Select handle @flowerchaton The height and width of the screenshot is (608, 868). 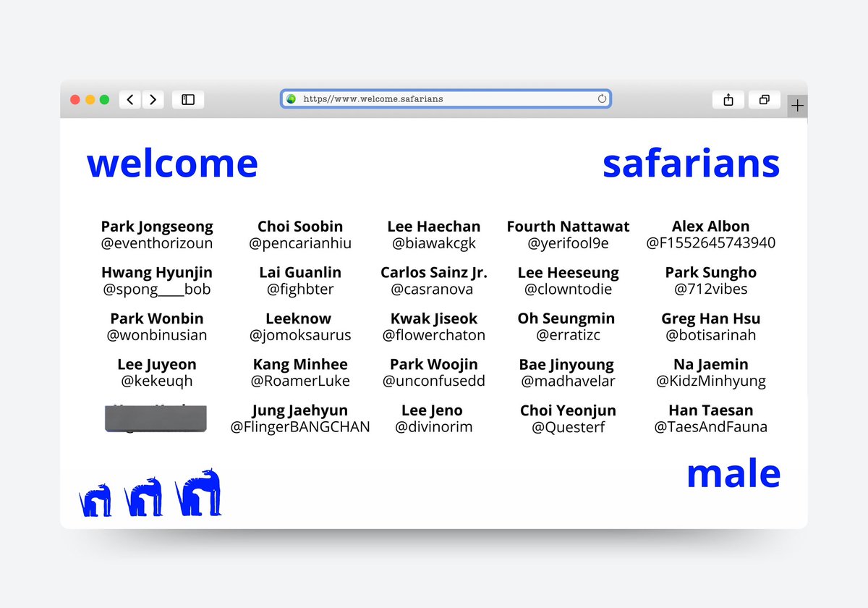[434, 335]
